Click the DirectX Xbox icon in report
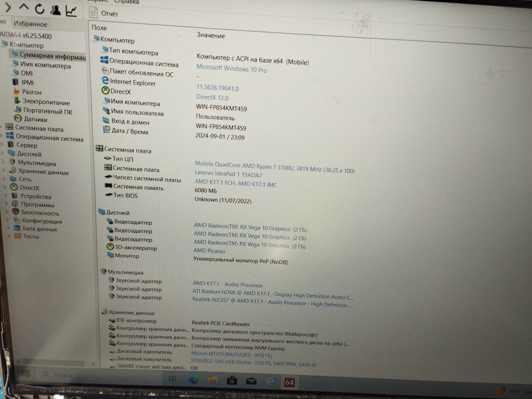This screenshot has height=399, width=532. point(105,90)
